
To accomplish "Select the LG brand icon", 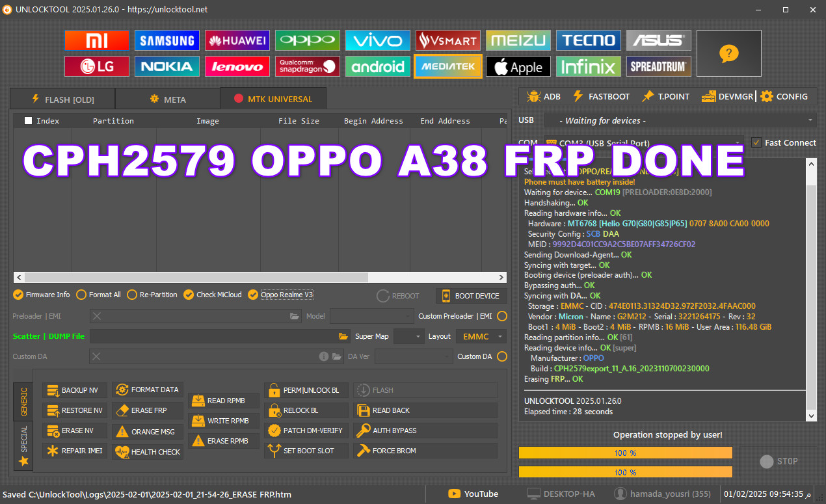I will pos(97,66).
